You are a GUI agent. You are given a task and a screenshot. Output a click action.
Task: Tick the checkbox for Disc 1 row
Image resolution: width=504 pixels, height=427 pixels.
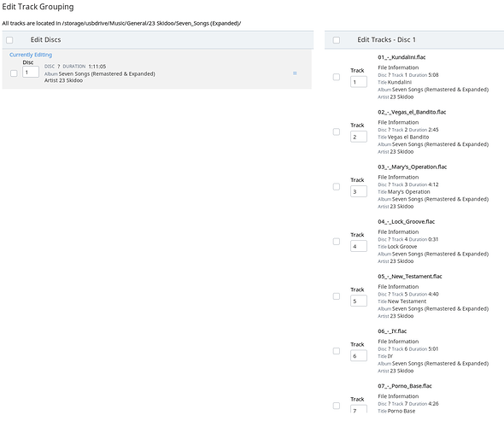click(x=14, y=73)
